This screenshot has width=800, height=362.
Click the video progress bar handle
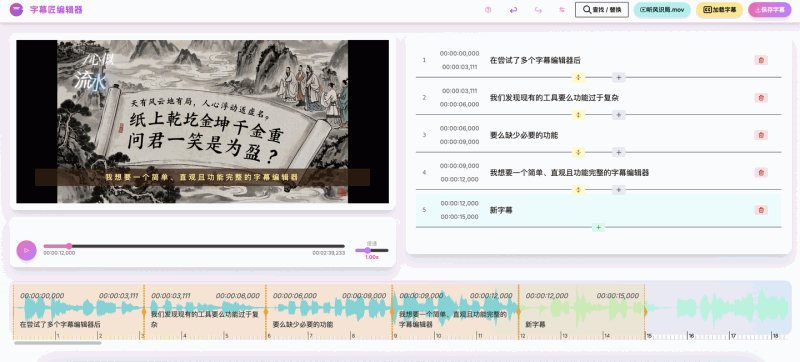tap(69, 246)
